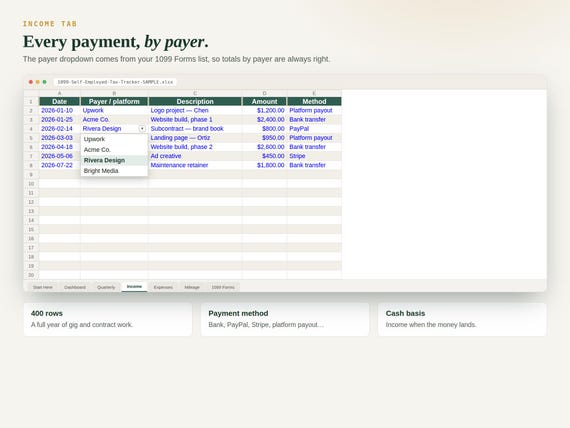Click date cell 2026-05-06

(x=59, y=156)
